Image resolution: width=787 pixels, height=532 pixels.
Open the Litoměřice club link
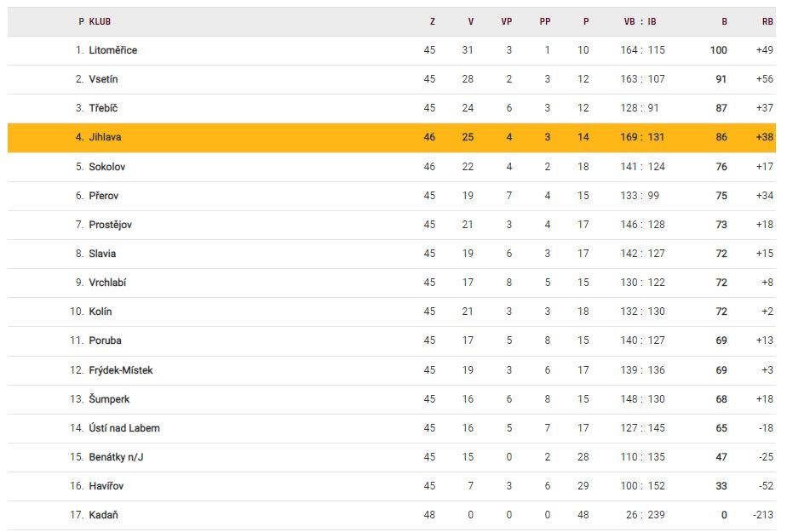tap(112, 50)
